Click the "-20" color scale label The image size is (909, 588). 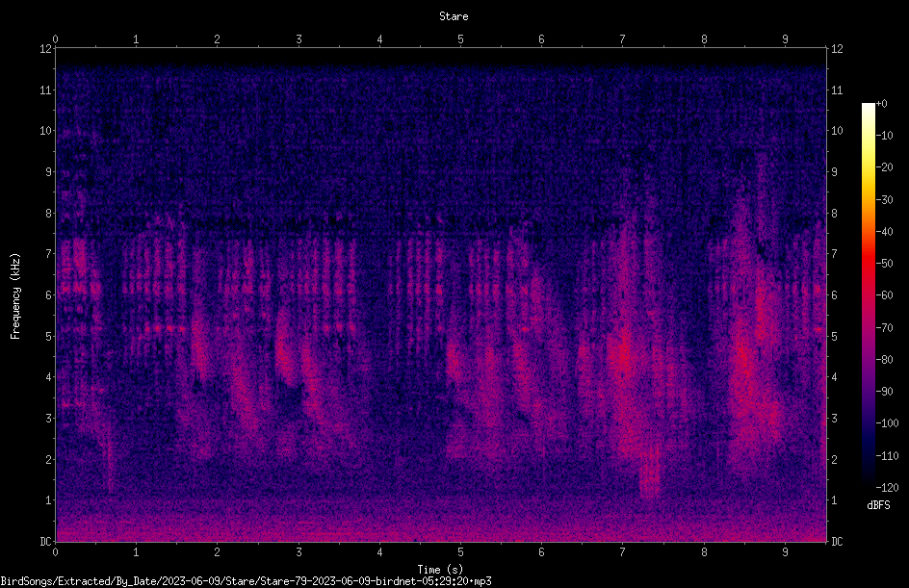click(884, 167)
